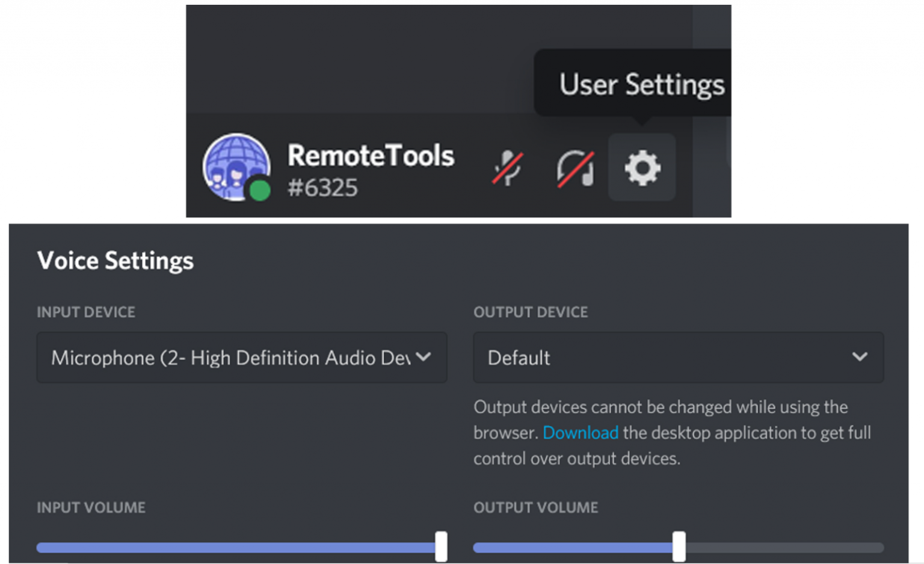Image resolution: width=924 pixels, height=564 pixels.
Task: Click the username RemoteTools #6325
Action: click(371, 169)
